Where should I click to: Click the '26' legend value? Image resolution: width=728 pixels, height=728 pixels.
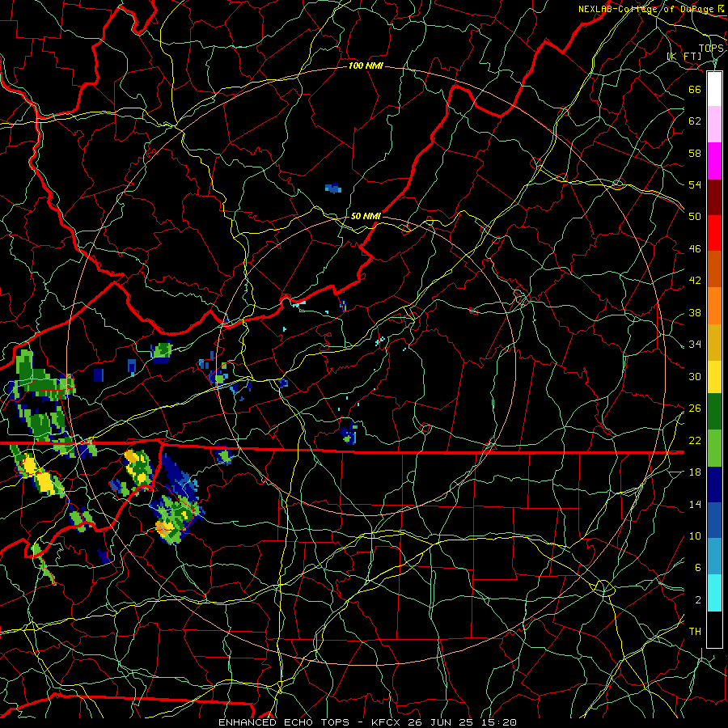[695, 408]
